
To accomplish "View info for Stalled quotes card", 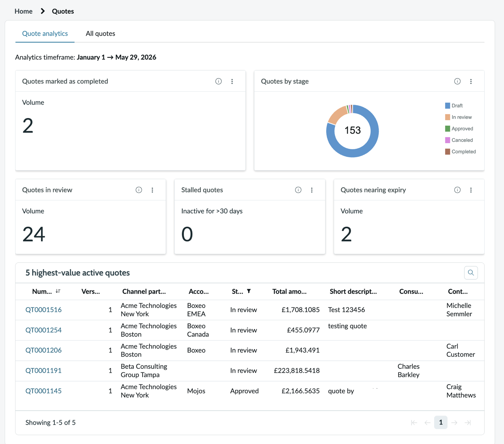I will (x=298, y=190).
